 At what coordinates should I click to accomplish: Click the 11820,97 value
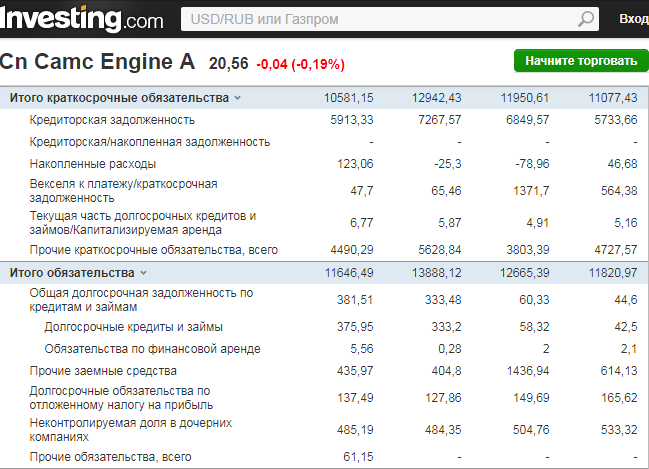pyautogui.click(x=613, y=273)
